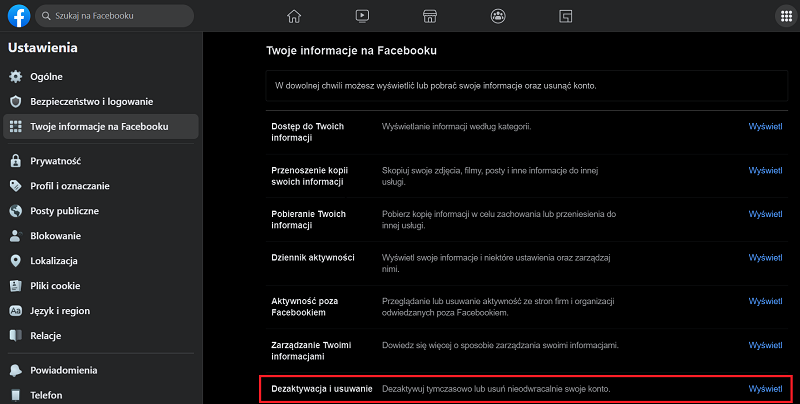Click the Pobieranie Twoich informacji label
Image resolution: width=800 pixels, height=404 pixels.
(x=309, y=219)
